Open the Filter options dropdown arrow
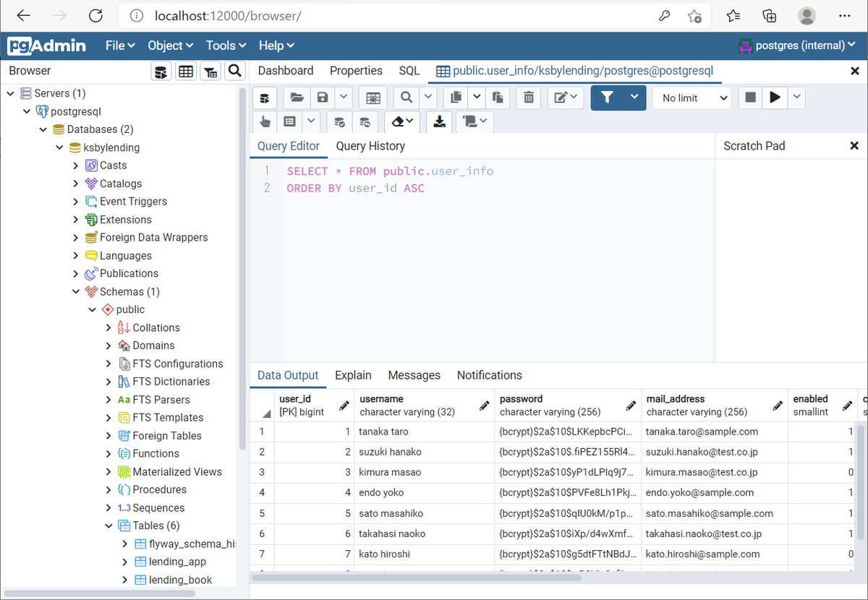This screenshot has height=600, width=868. pyautogui.click(x=635, y=98)
